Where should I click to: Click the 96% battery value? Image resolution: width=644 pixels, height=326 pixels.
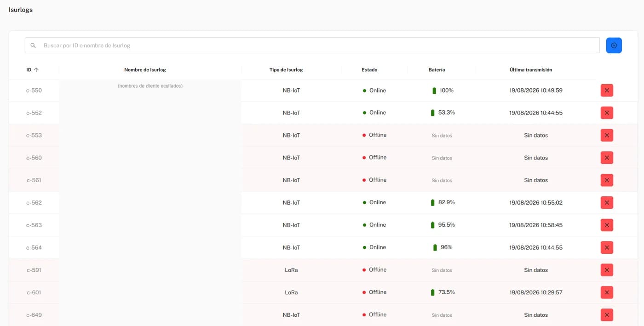(447, 247)
